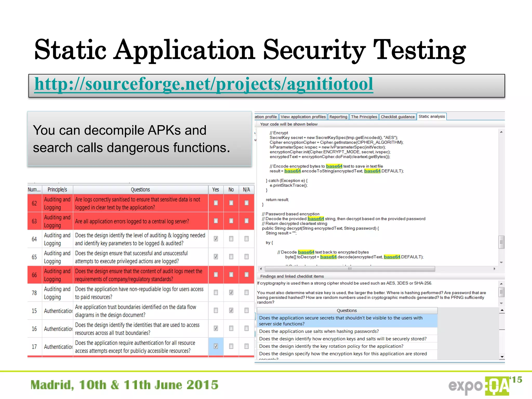Image resolution: width=532 pixels, height=399 pixels.
Task: Toggle the No checkbox for question 78
Action: (231, 292)
